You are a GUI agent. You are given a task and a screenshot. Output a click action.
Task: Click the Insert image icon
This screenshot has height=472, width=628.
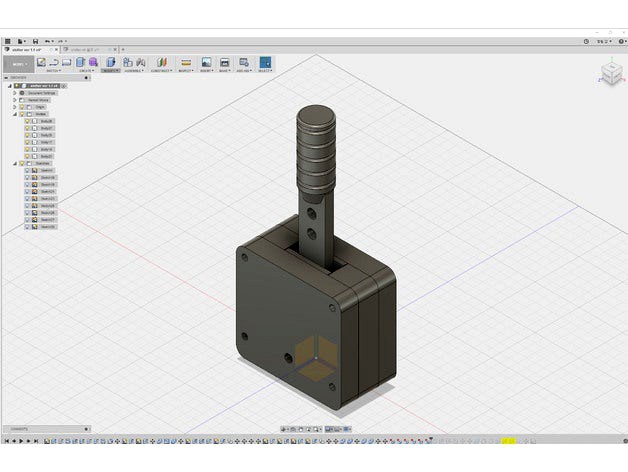click(206, 62)
